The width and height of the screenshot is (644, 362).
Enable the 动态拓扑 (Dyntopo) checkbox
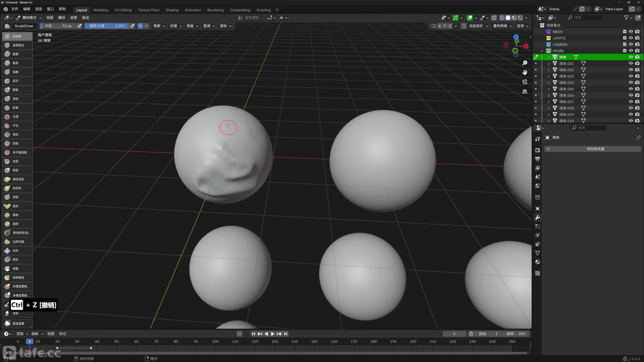(464, 26)
